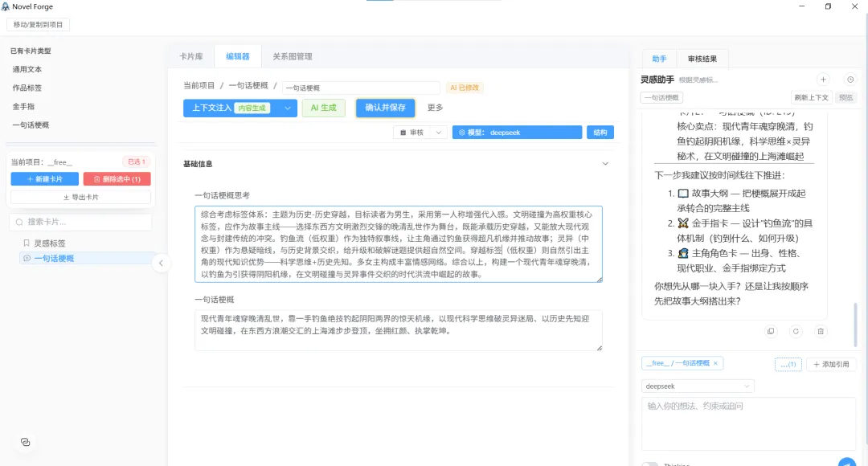Click the Novel Forge app logo icon
This screenshot has width=868, height=466.
6,6
